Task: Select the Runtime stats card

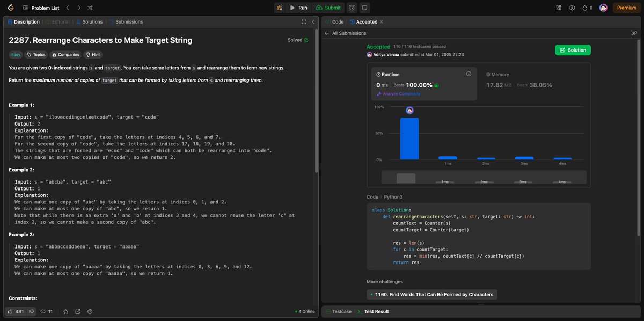Action: point(424,83)
